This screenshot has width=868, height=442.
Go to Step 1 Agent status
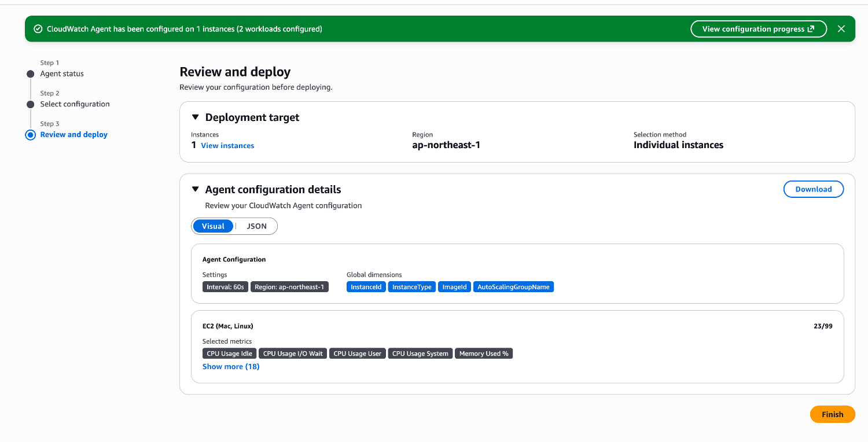pyautogui.click(x=62, y=74)
